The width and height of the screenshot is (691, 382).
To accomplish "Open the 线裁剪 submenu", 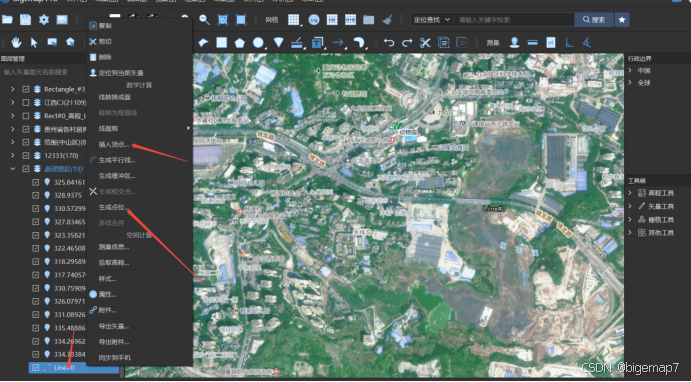I will click(x=139, y=129).
